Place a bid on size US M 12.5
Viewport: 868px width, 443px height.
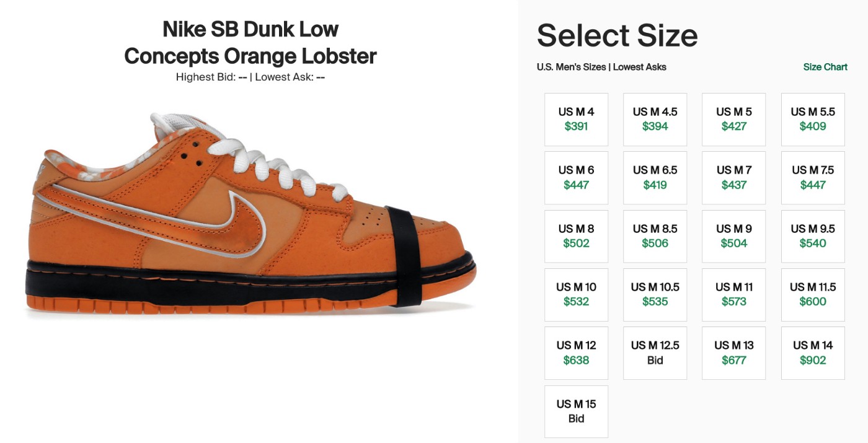pos(655,353)
